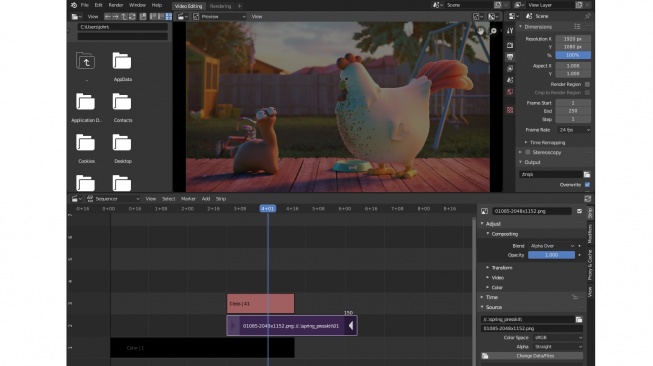Open Scene properties tab icon
The image size is (653, 366).
coord(510,80)
